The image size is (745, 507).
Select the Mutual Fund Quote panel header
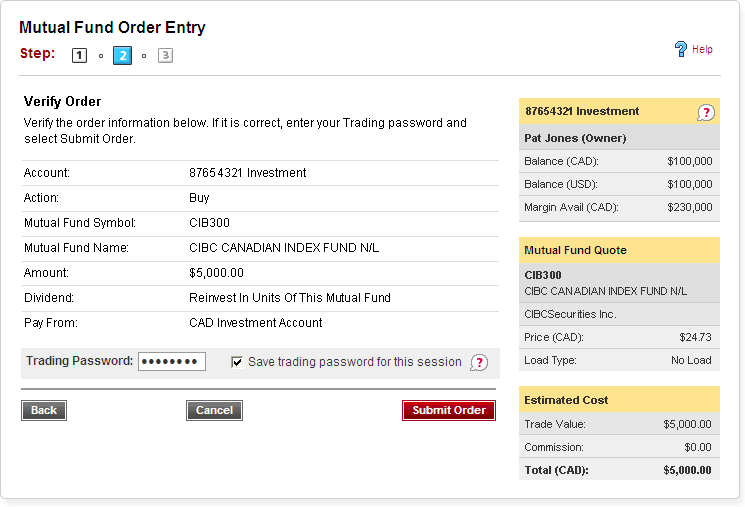point(619,250)
